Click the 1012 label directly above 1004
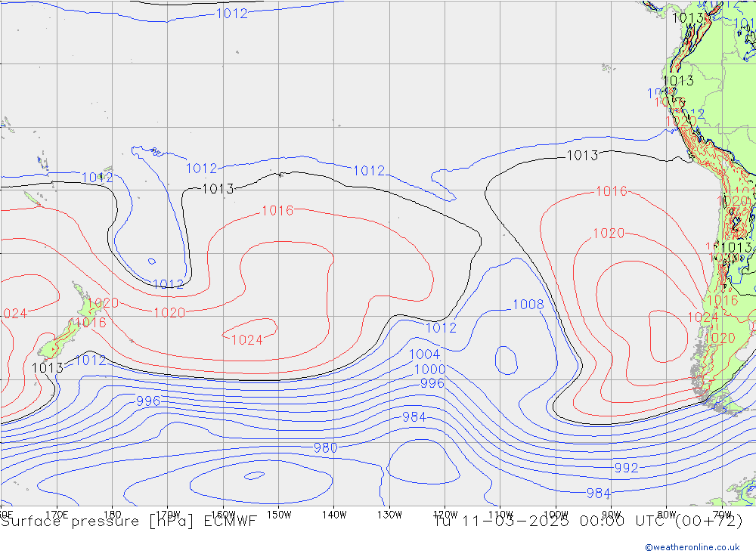 tap(441, 328)
